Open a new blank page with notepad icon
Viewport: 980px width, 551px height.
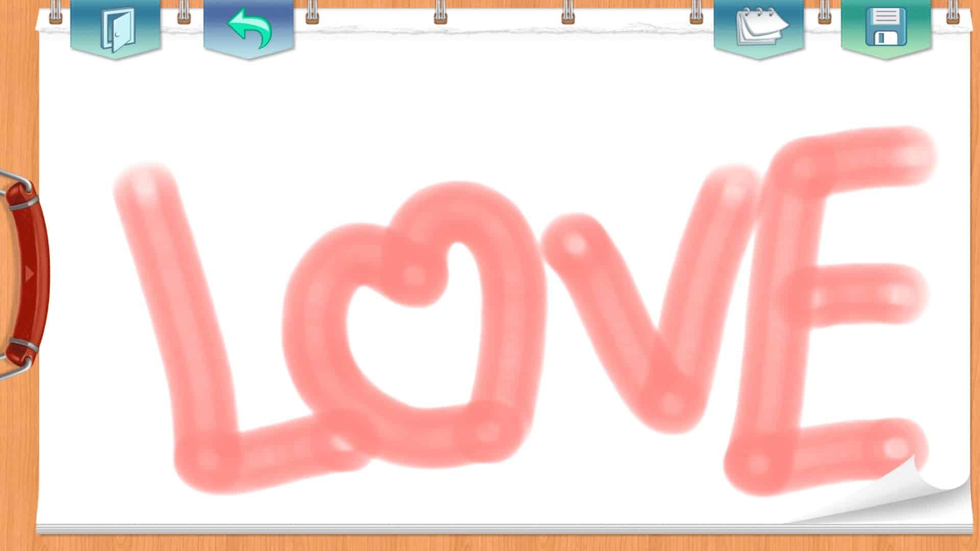click(759, 28)
